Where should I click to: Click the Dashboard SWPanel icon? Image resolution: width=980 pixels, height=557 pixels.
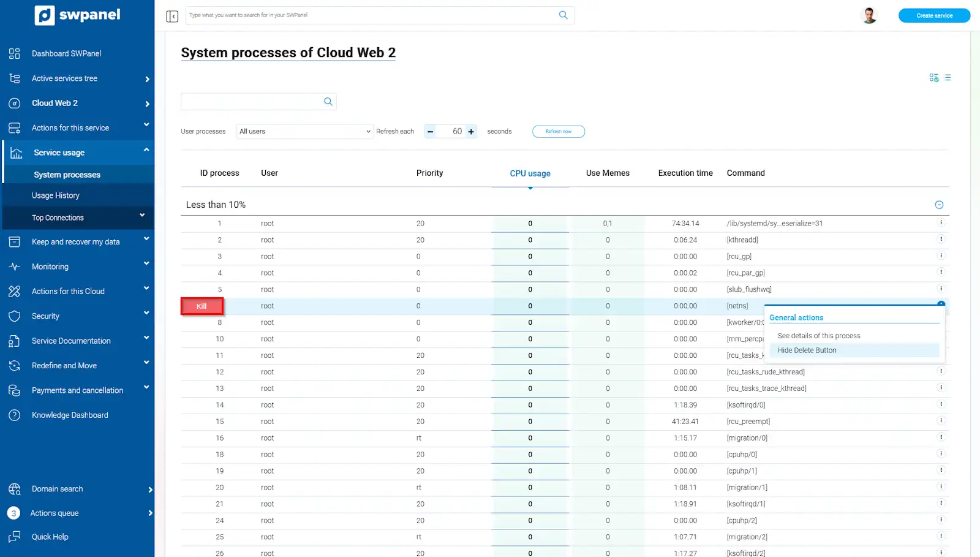point(15,53)
